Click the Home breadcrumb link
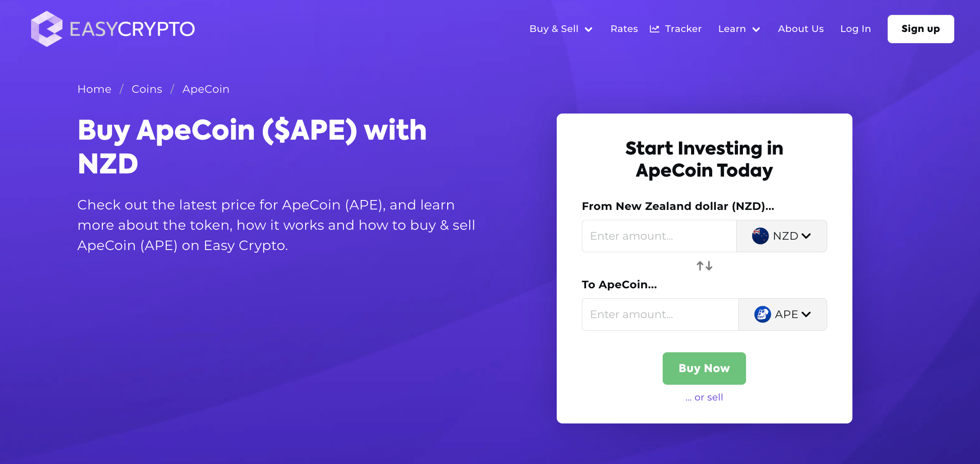This screenshot has width=980, height=464. point(94,89)
